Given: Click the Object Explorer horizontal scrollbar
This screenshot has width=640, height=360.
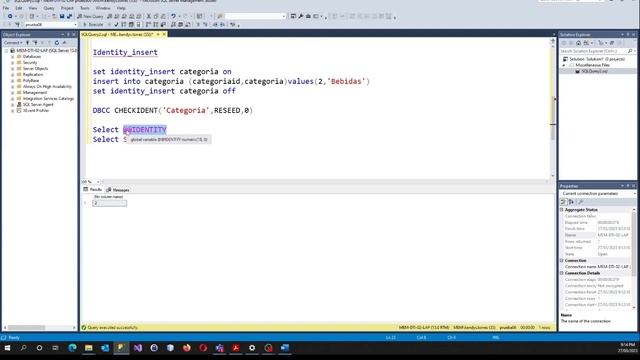Looking at the screenshot, I should point(40,328).
